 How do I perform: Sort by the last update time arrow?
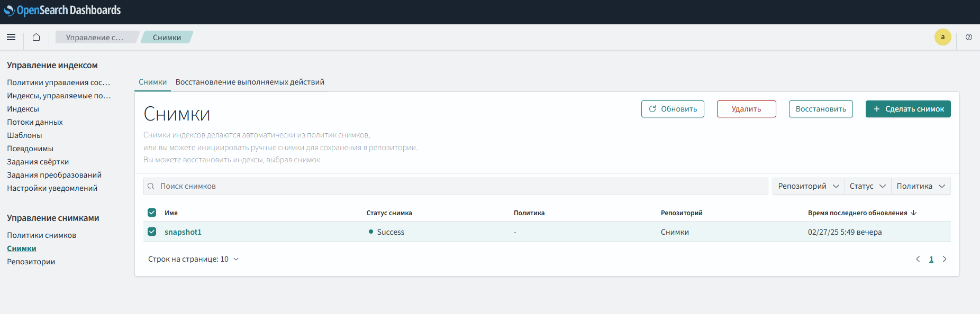[914, 213]
